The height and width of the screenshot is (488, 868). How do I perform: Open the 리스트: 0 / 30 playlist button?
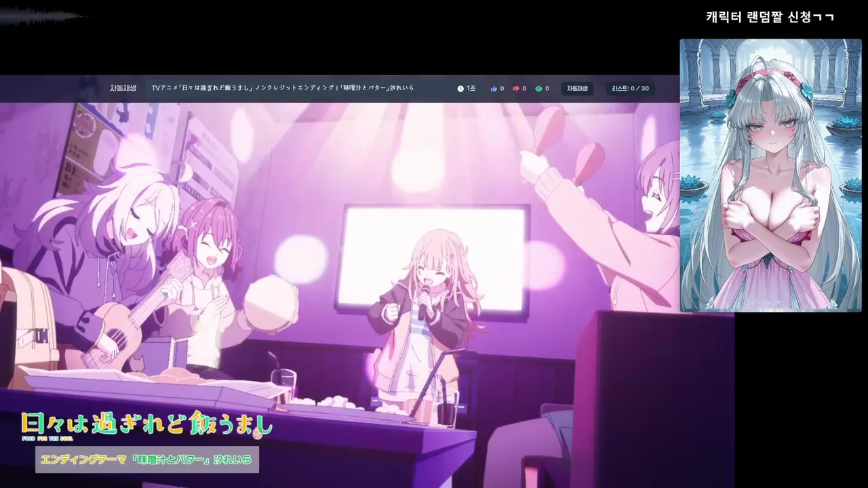tap(630, 89)
